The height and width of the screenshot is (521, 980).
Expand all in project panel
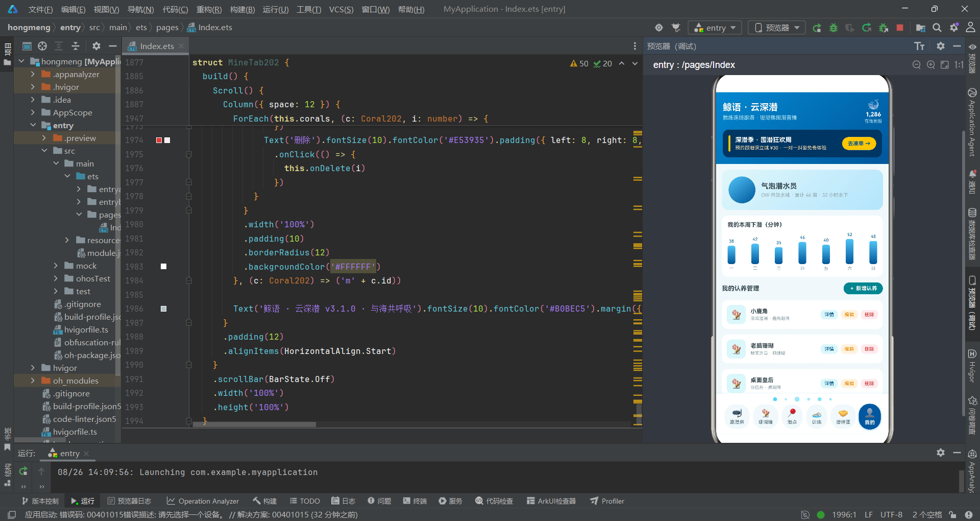tap(59, 46)
